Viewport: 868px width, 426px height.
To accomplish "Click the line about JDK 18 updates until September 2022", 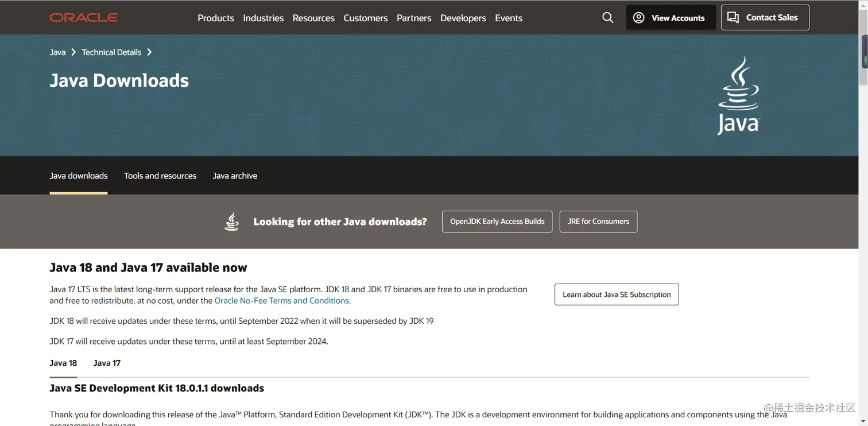I will coord(242,321).
